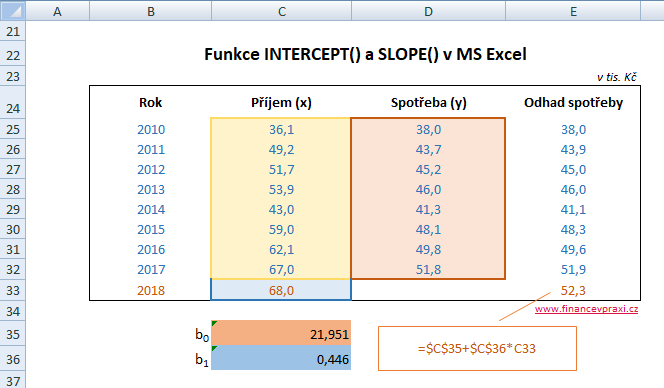
Task: Select column A header
Action: 58,11
